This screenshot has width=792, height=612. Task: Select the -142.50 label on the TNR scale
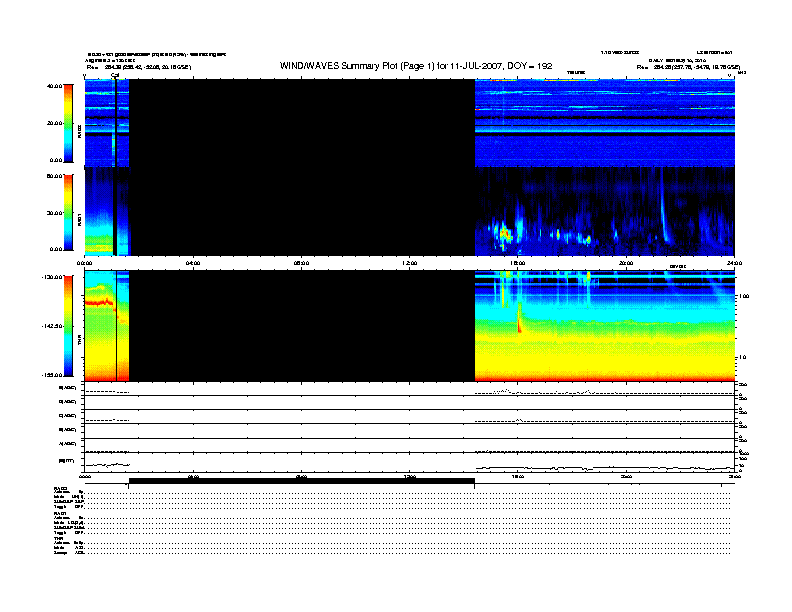pos(52,326)
